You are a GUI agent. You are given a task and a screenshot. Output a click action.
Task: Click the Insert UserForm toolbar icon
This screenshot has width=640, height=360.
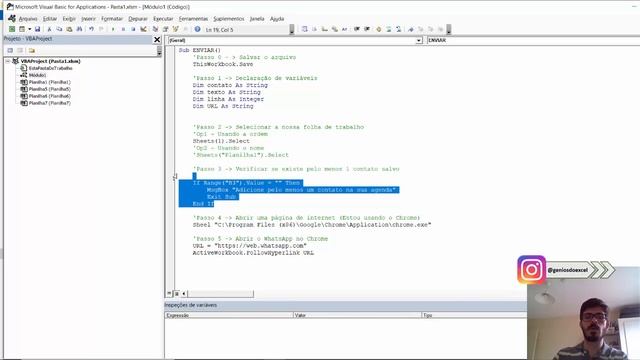22,29
